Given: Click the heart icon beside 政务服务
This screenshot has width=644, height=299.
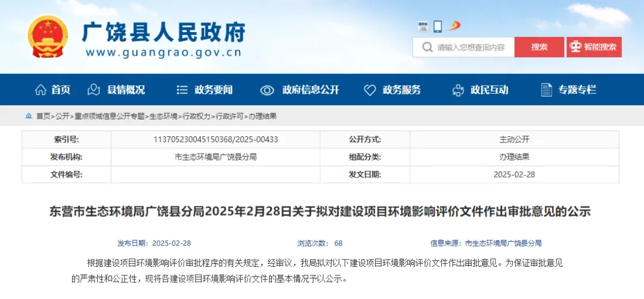Looking at the screenshot, I should point(370,90).
